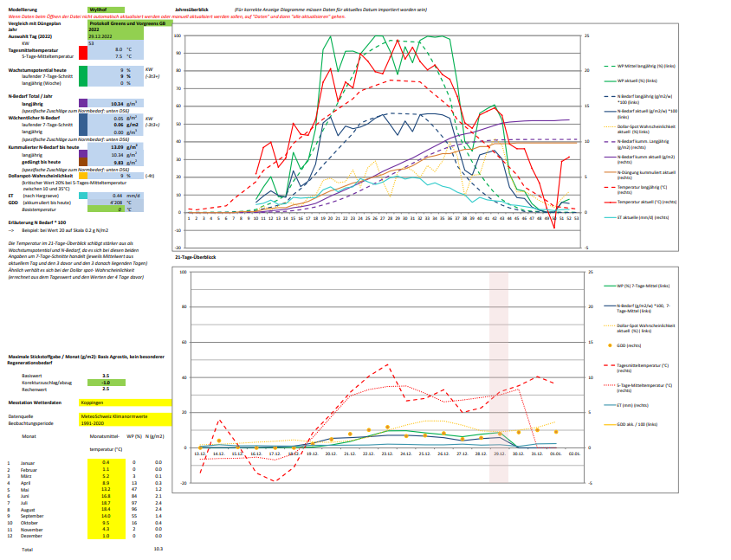The image size is (731, 560).
Task: Select the Juli monthly temperature cell 18.7
Action: click(107, 503)
